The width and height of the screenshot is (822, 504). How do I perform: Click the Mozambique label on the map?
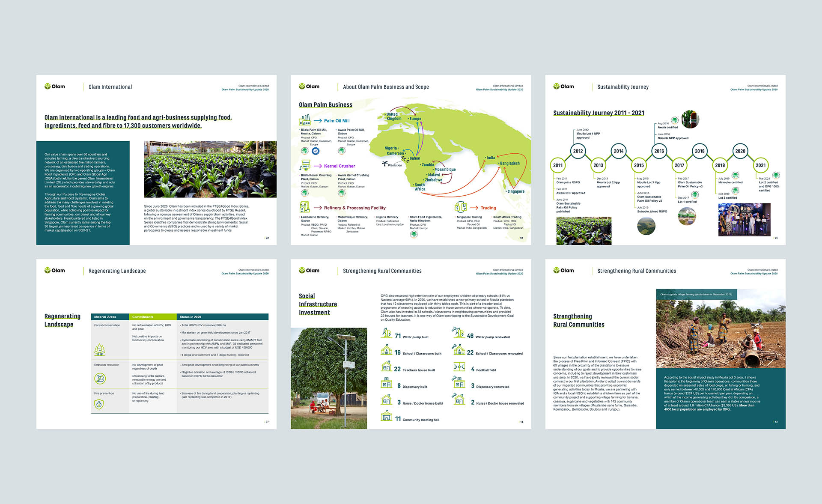coord(445,170)
